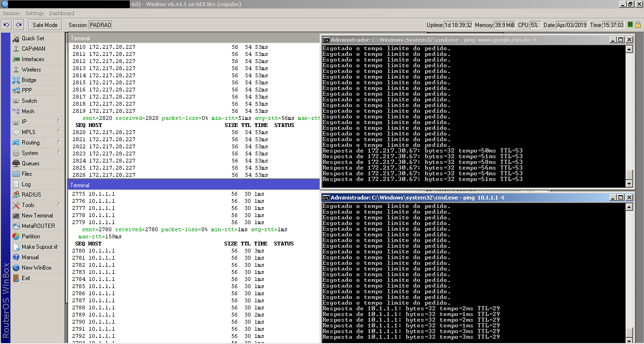Maximize the ping www.google.com.br cmd window

point(621,40)
